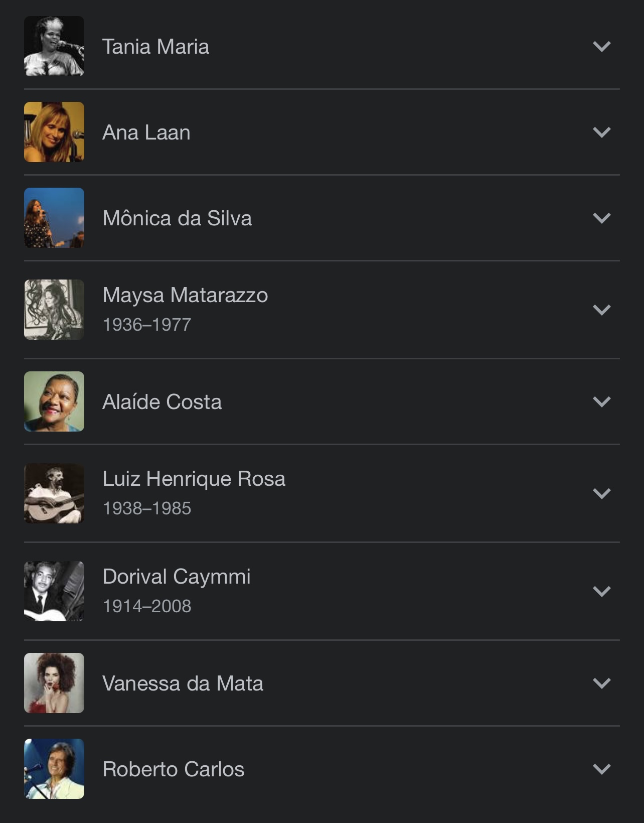
Task: Click Alaíde Costa's portrait thumbnail
Action: (x=54, y=401)
